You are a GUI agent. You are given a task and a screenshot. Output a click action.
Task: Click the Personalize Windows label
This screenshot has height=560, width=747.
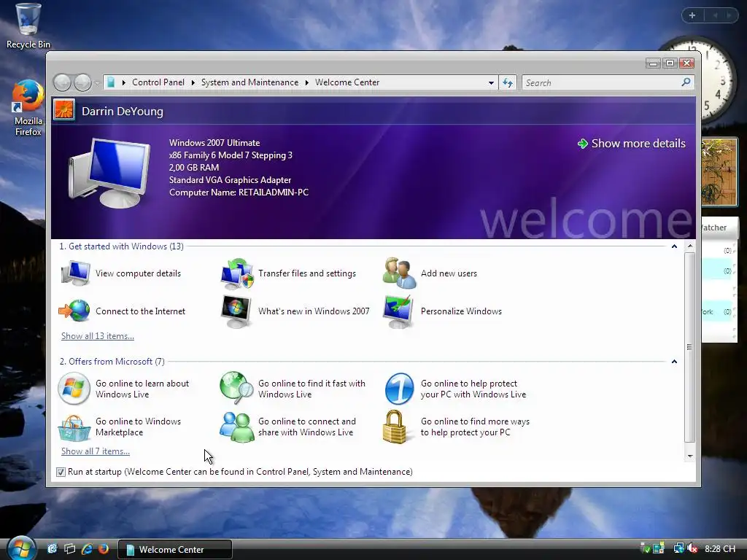point(461,311)
